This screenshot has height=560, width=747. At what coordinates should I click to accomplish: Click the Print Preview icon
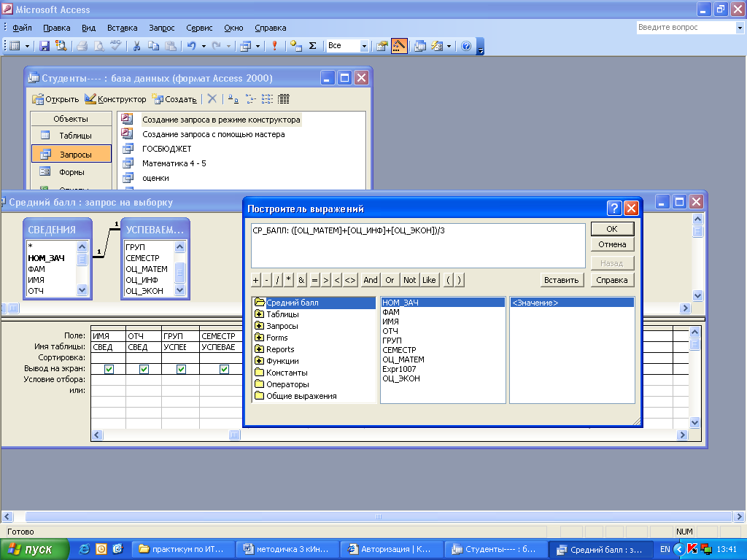(98, 46)
